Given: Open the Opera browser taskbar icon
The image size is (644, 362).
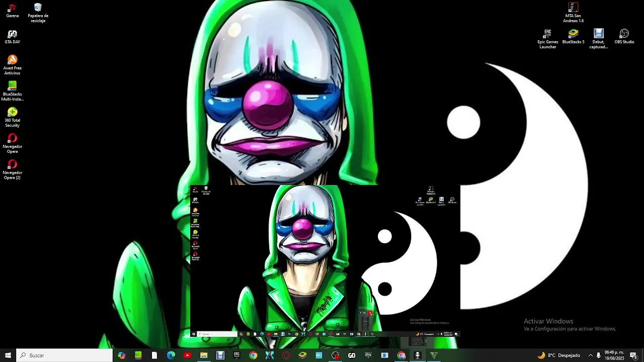Looking at the screenshot, I should tap(286, 355).
